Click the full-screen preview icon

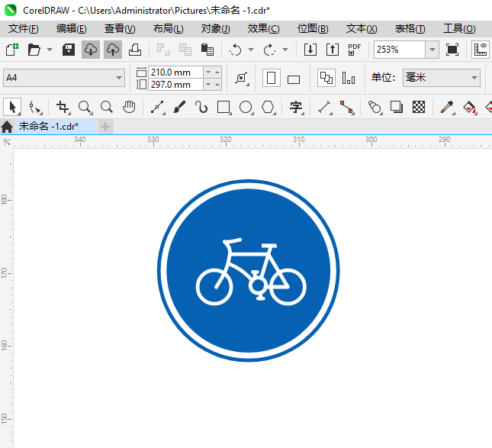[x=452, y=50]
